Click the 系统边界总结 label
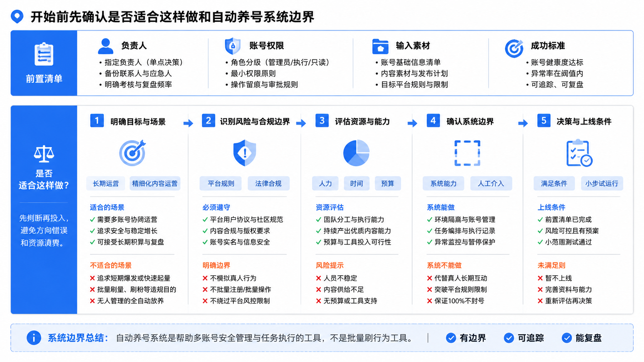Image resolution: width=644 pixels, height=362 pixels. [x=78, y=338]
